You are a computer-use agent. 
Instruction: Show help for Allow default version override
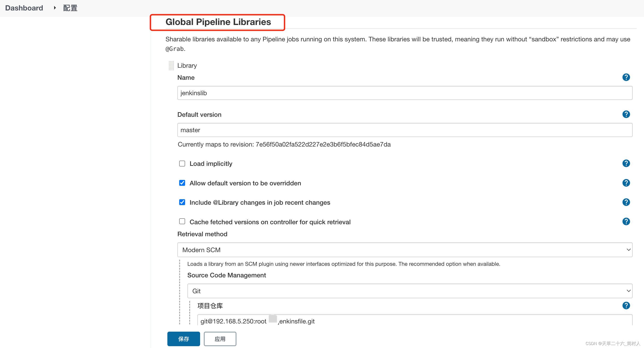pos(626,183)
